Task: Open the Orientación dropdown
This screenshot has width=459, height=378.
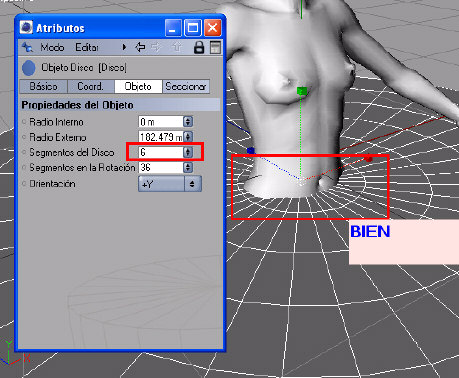Action: coord(170,184)
